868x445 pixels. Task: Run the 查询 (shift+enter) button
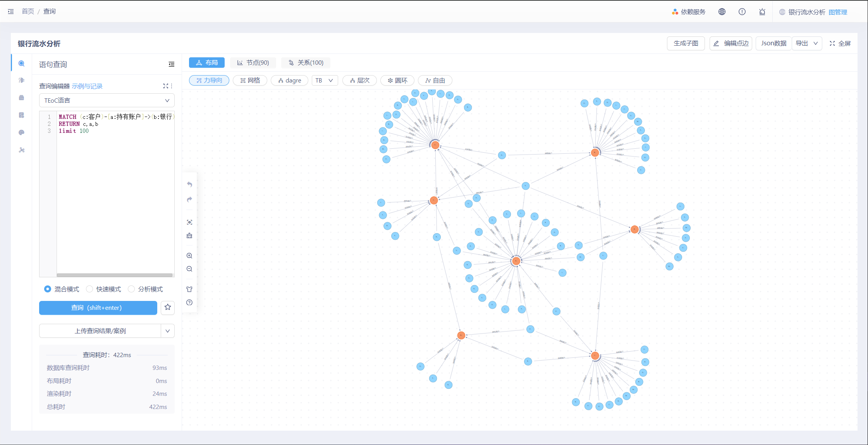(98, 308)
